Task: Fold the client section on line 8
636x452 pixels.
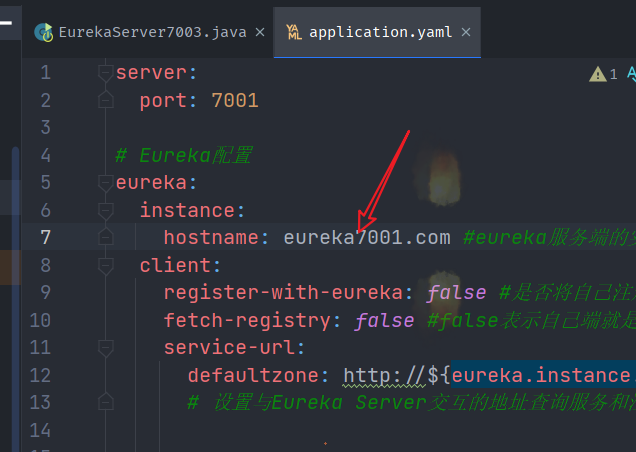Action: (x=105, y=266)
